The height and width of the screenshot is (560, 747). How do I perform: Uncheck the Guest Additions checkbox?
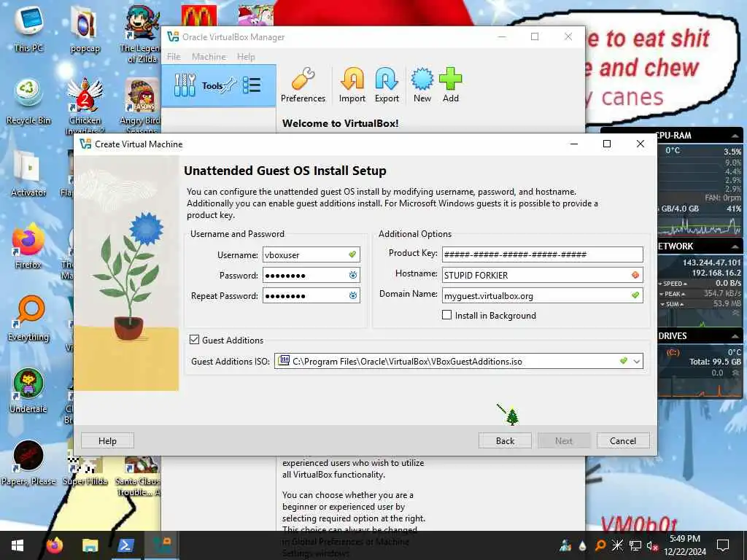(x=194, y=340)
